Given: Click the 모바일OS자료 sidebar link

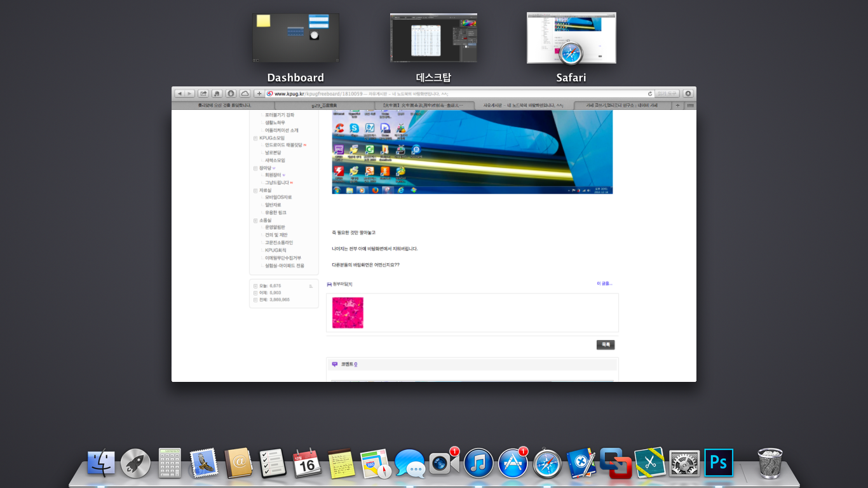Looking at the screenshot, I should click(278, 198).
